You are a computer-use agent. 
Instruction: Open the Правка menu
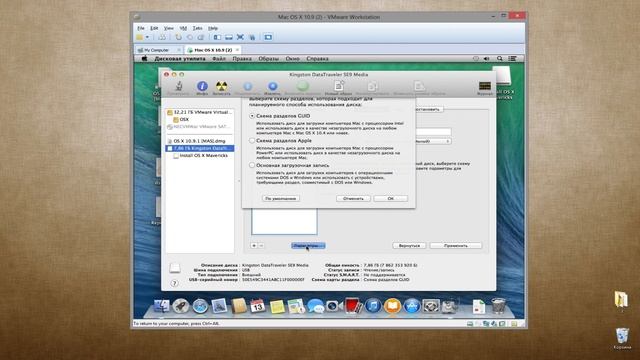[242, 59]
